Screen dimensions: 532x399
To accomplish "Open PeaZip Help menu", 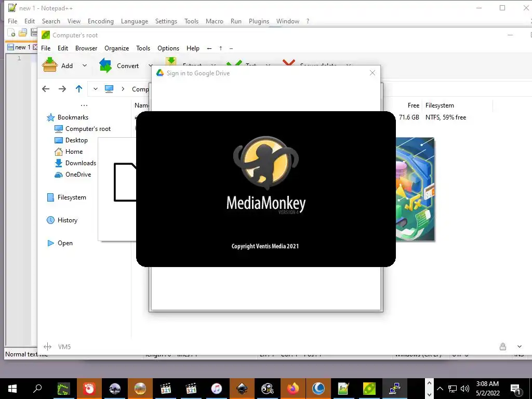I will coord(193,48).
